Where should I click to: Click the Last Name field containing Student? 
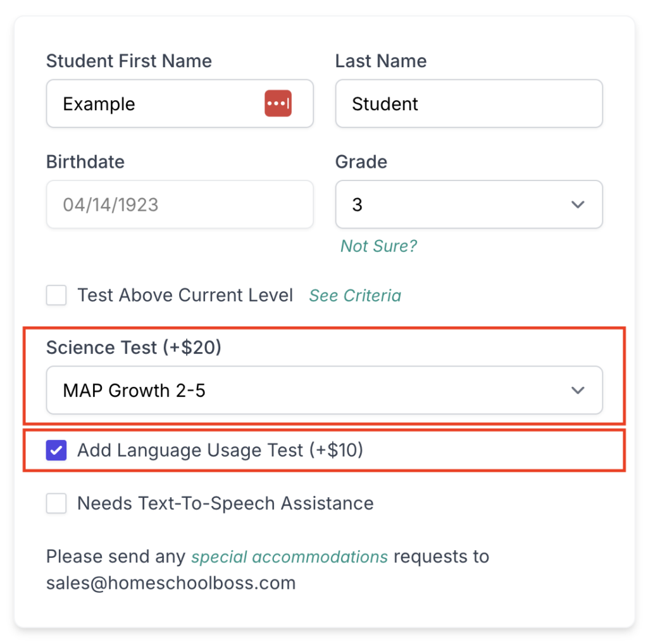(468, 103)
